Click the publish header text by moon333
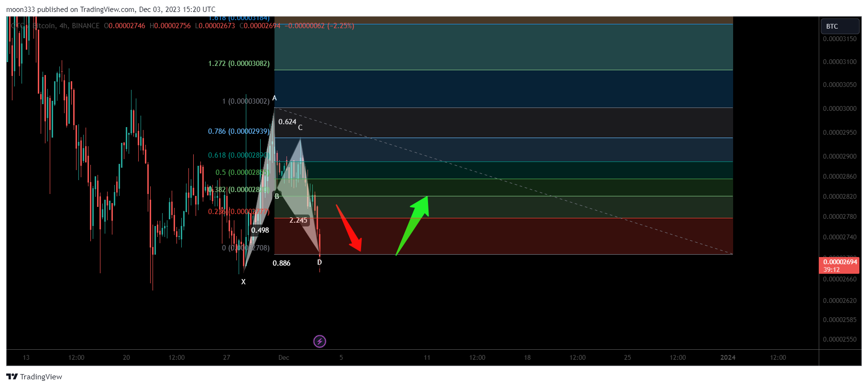868x387 pixels. tap(110, 9)
